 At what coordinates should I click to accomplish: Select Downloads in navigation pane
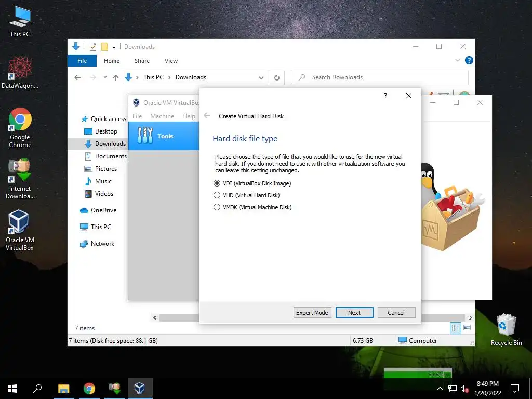pyautogui.click(x=105, y=144)
